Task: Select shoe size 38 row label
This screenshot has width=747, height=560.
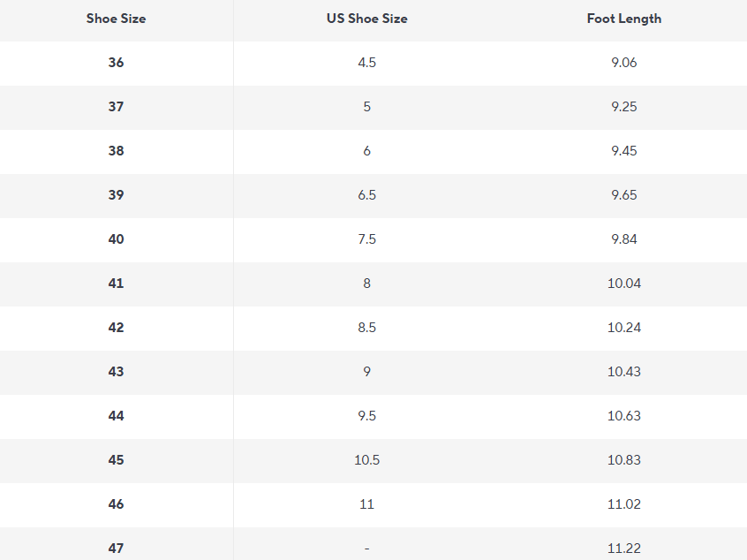Action: pyautogui.click(x=116, y=151)
